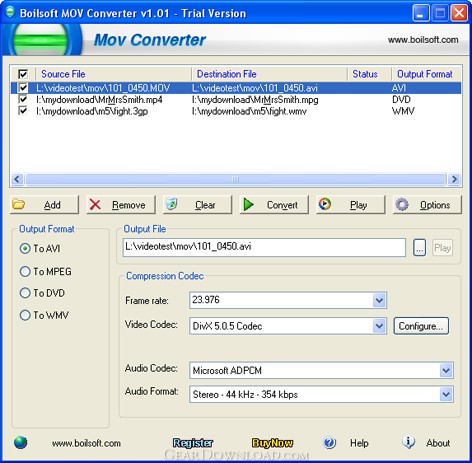Click the horizontal scrollbar right arrow

[454, 179]
